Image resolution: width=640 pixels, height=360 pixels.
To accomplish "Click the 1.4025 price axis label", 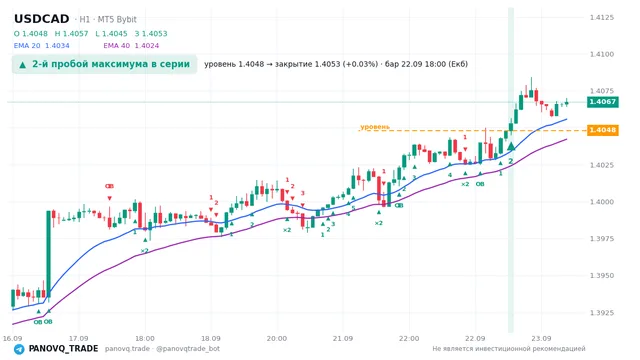I will (602, 165).
